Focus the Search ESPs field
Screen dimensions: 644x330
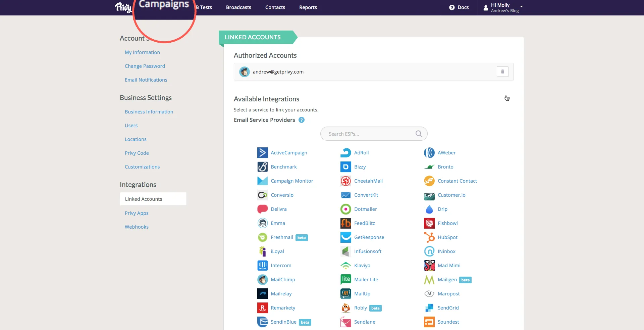[374, 134]
